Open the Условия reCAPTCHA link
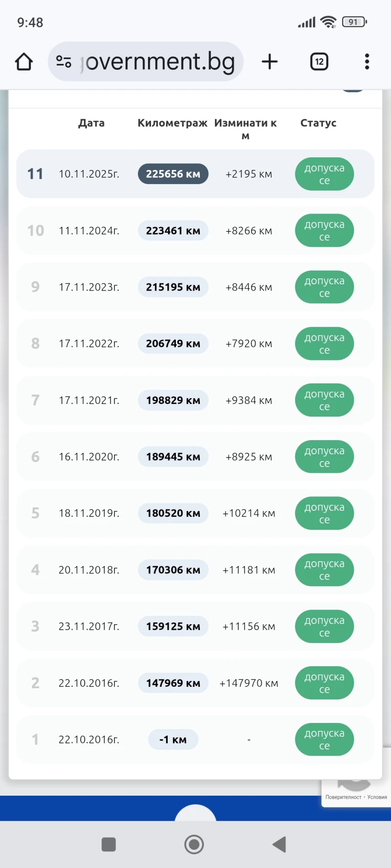391x868 pixels. tap(377, 797)
